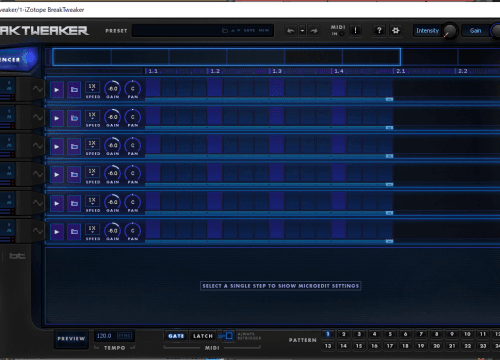Screen dimensions: 500x360
Task: Toggle the step at 1.3 on track three
Action: pos(277,145)
